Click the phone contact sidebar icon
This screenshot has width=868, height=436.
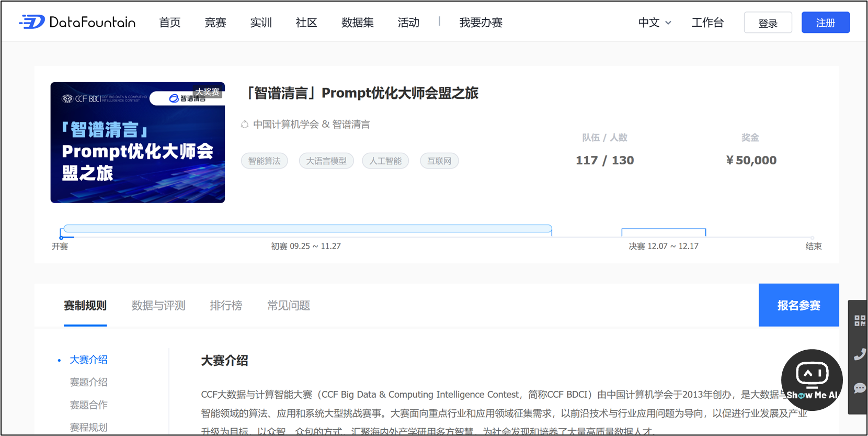point(860,354)
